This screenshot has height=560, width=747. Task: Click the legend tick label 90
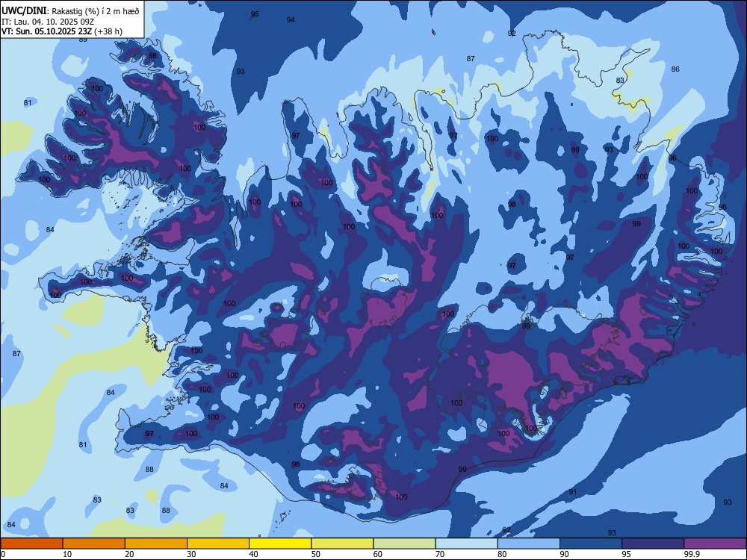[565, 554]
